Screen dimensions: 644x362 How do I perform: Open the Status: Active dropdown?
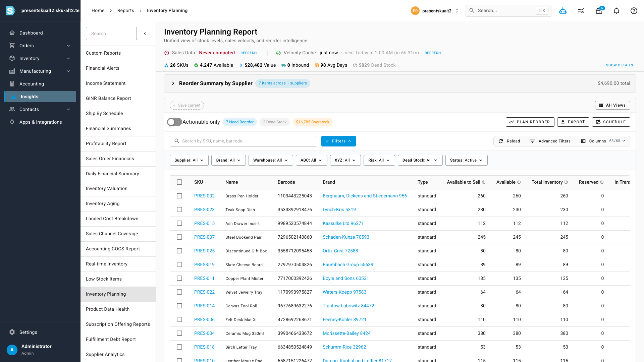coord(466,160)
